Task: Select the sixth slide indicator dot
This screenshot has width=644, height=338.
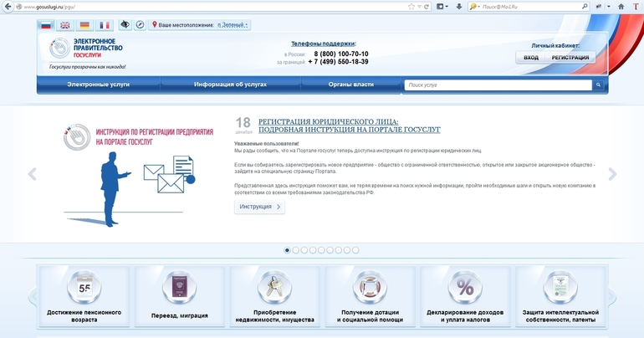Action: tap(330, 250)
